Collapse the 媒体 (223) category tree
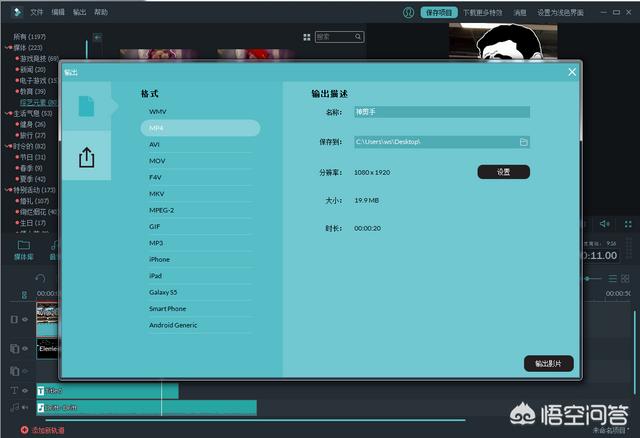The height and width of the screenshot is (438, 640). point(8,47)
